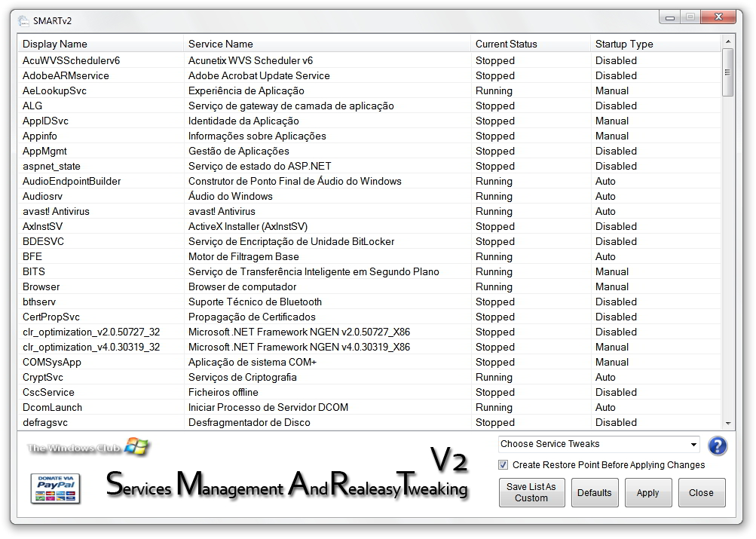Select the ALG service row
The height and width of the screenshot is (539, 756).
(x=369, y=106)
